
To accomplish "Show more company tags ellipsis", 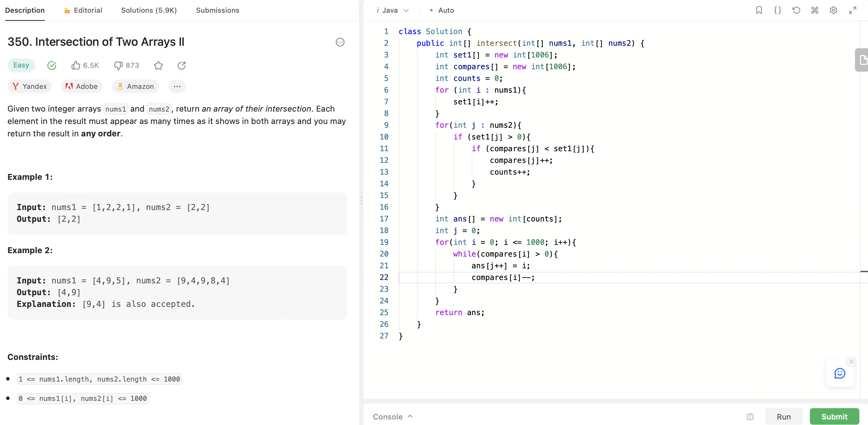I will click(x=177, y=86).
